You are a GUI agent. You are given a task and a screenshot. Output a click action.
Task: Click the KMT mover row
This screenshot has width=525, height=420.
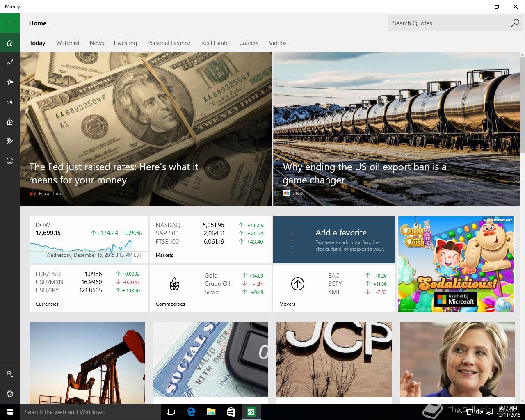pyautogui.click(x=357, y=292)
